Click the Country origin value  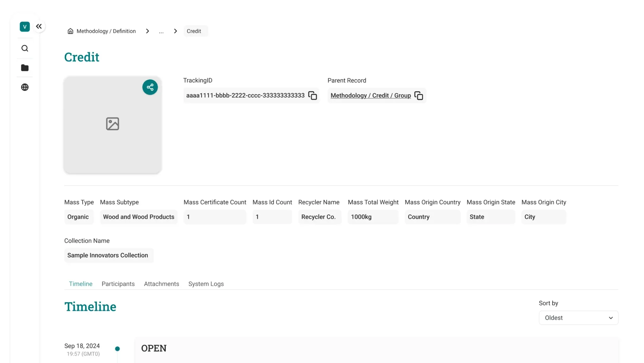(432, 217)
